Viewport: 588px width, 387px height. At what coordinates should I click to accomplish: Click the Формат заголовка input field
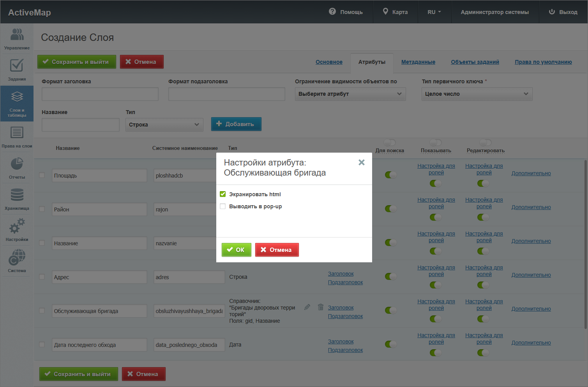pyautogui.click(x=100, y=94)
